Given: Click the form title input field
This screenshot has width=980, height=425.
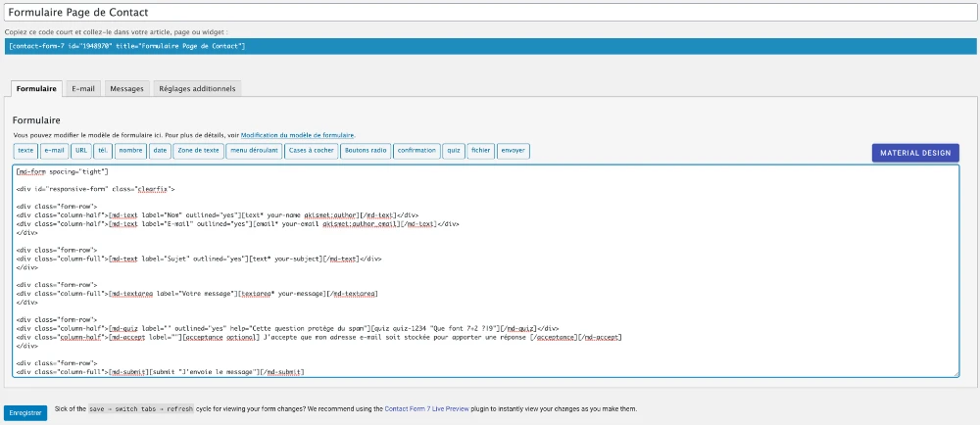Looking at the screenshot, I should pos(490,13).
